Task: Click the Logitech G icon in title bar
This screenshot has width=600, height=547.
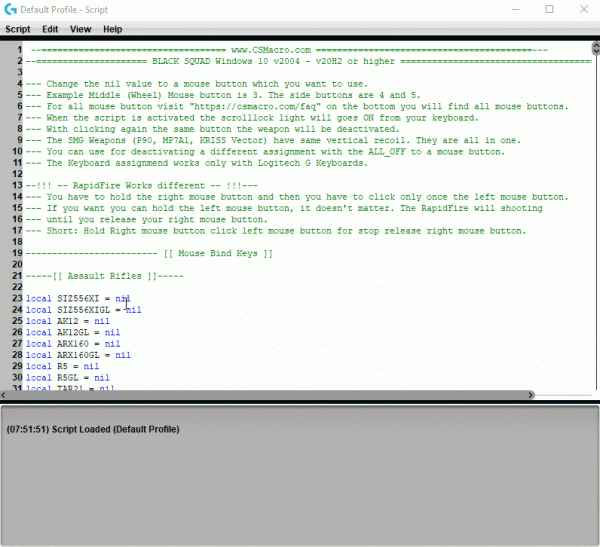Action: 10,9
